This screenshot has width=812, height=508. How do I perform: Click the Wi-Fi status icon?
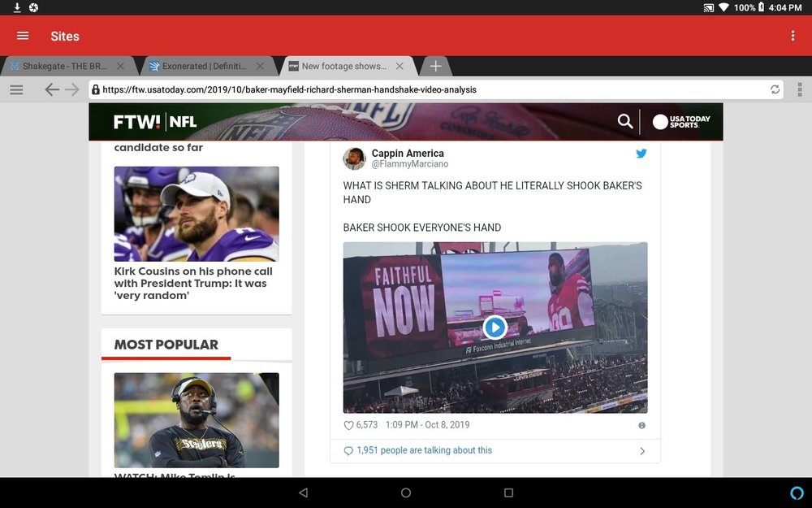(x=723, y=7)
